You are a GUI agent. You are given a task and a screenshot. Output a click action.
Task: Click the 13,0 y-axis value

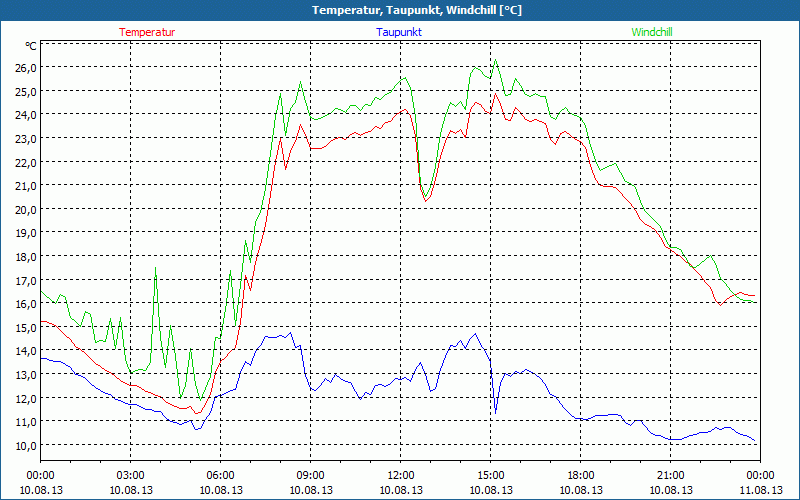(x=26, y=374)
